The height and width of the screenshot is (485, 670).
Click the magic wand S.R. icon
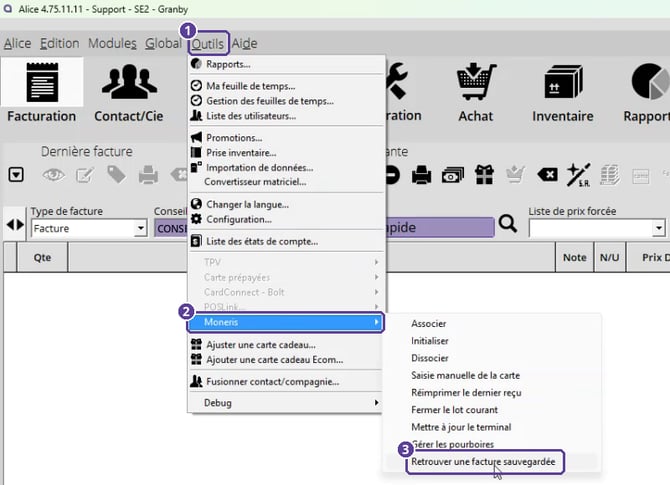coord(579,175)
